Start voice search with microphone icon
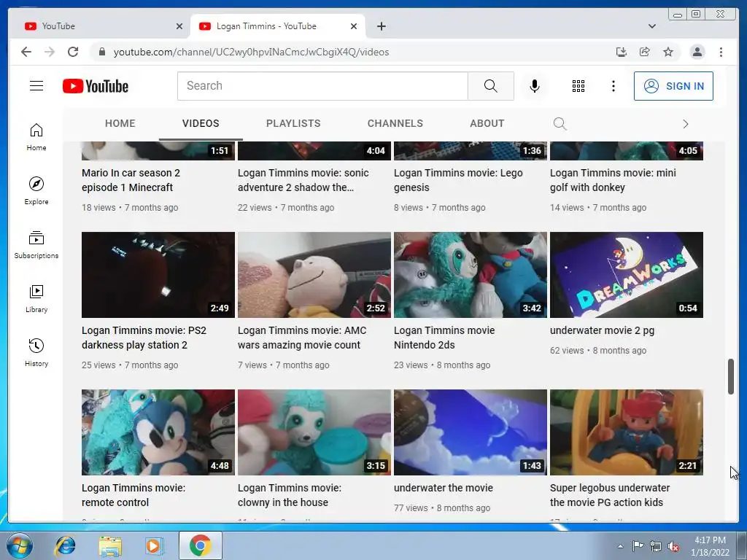This screenshot has height=560, width=747. pos(535,86)
